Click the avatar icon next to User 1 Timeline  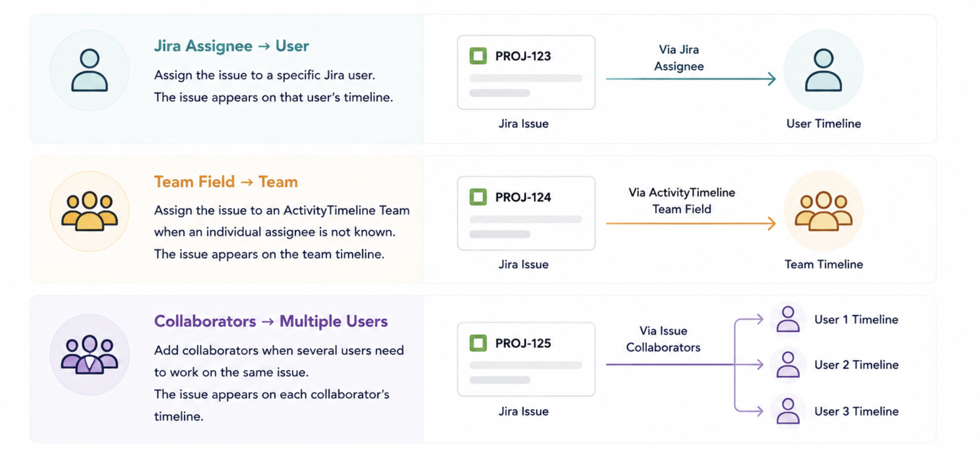(x=788, y=319)
